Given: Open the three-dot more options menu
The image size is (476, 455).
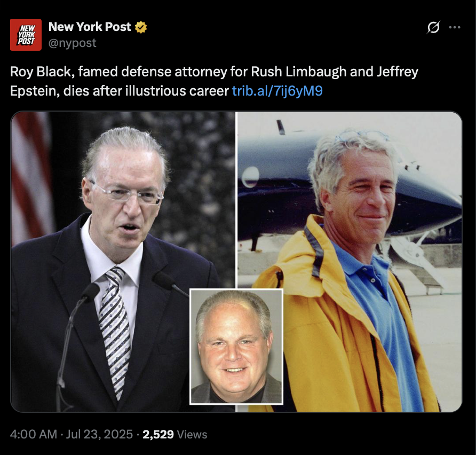Looking at the screenshot, I should coord(455,27).
